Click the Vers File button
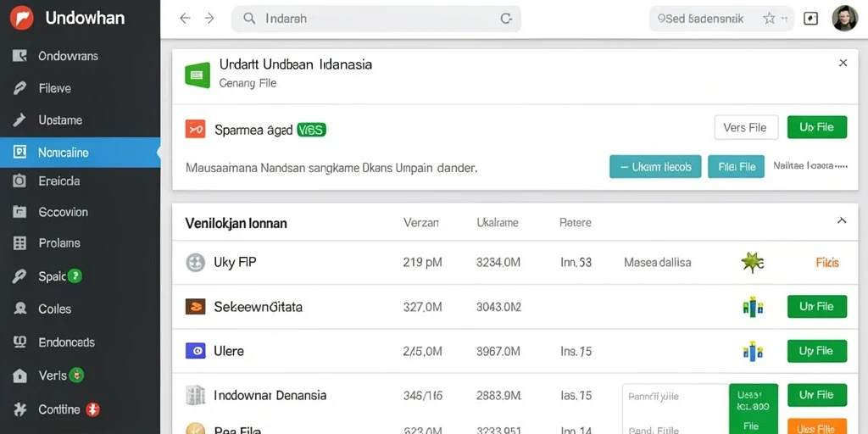 point(746,127)
